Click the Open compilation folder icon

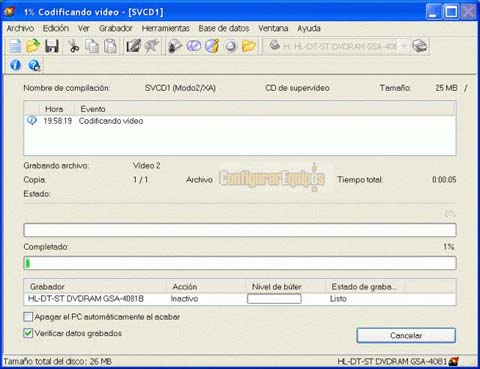(x=33, y=46)
